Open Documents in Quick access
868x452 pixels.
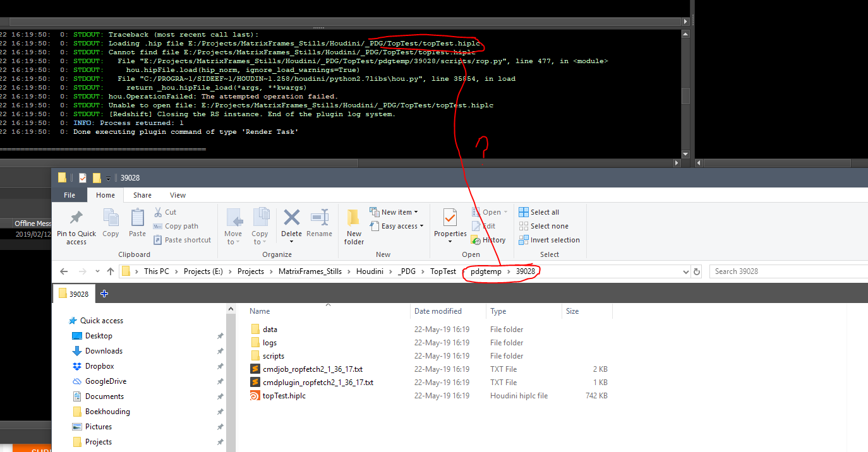(x=104, y=396)
